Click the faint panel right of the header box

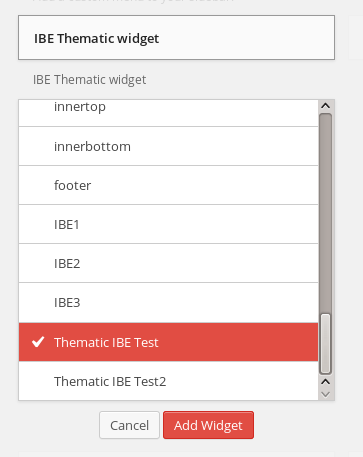[x=356, y=38]
